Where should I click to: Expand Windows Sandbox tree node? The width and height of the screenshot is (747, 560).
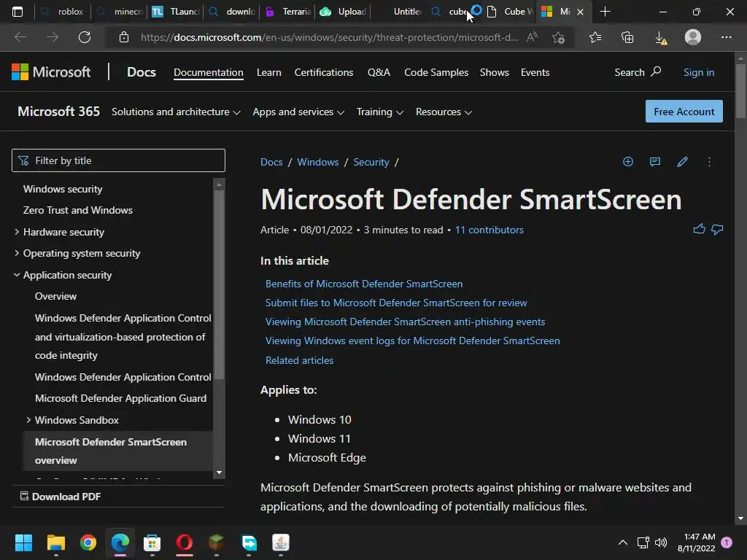pos(28,419)
